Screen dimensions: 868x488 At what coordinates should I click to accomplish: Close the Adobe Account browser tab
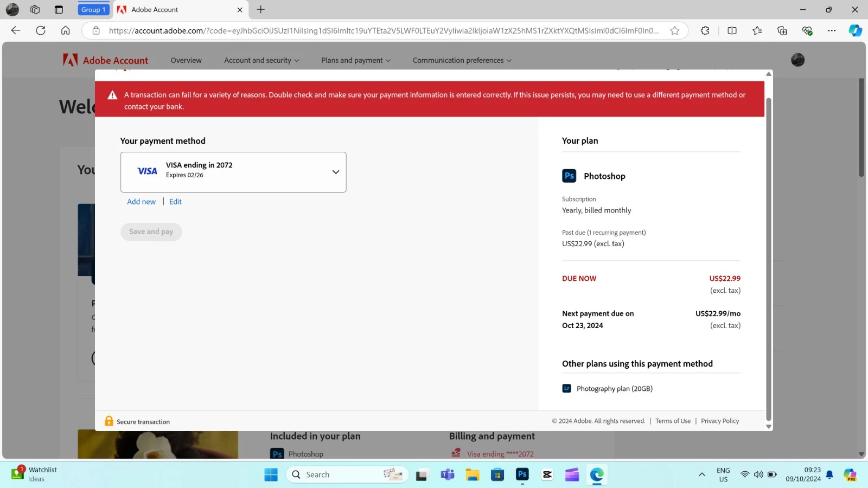[240, 9]
